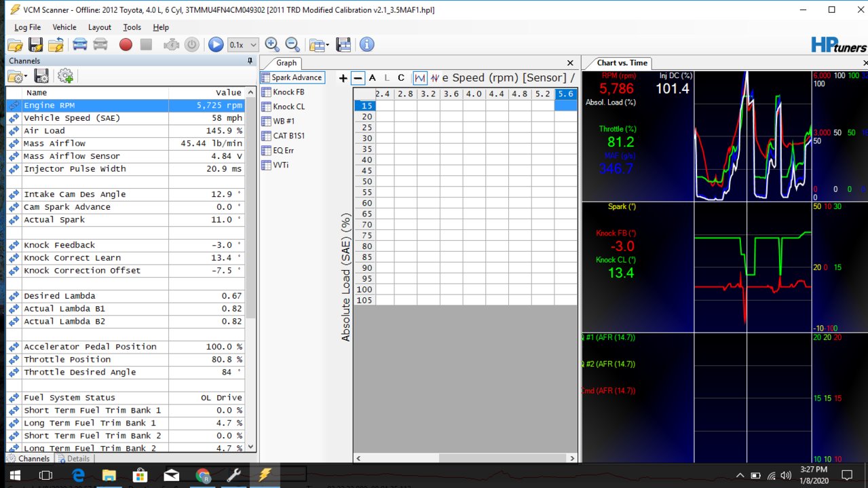Open the Log File menu
This screenshot has height=488, width=868.
pyautogui.click(x=28, y=27)
